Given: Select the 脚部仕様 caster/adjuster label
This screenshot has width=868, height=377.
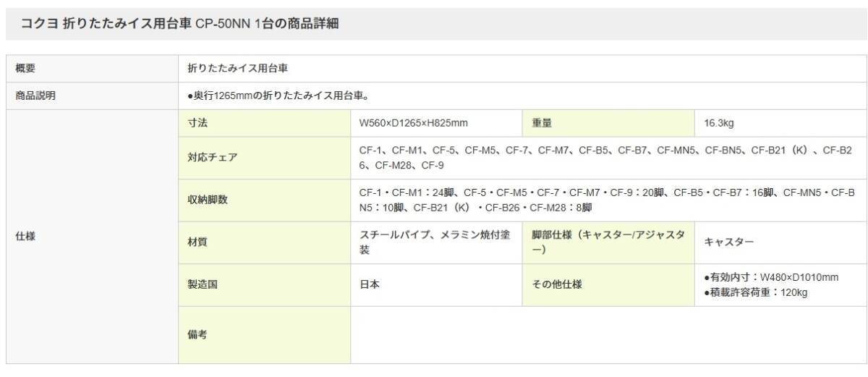Looking at the screenshot, I should pyautogui.click(x=608, y=242).
